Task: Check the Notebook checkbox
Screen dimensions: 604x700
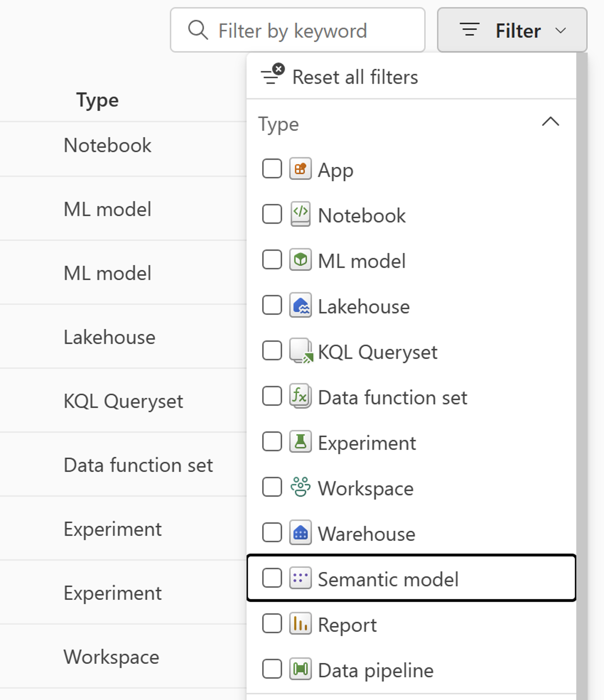Action: [272, 214]
